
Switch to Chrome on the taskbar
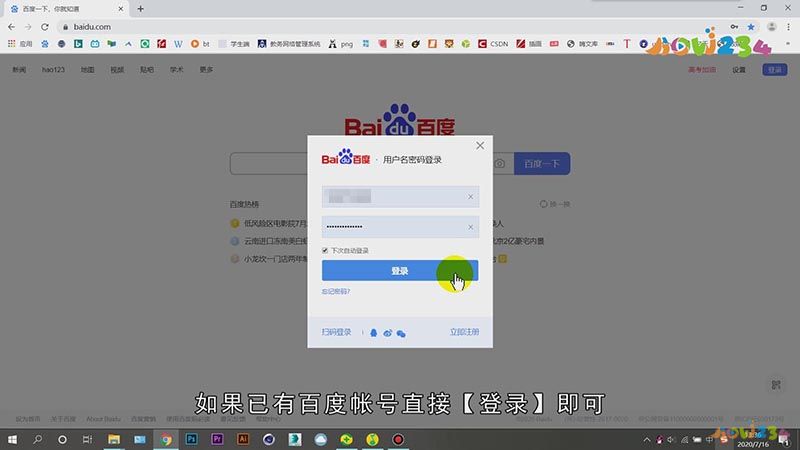[x=166, y=439]
